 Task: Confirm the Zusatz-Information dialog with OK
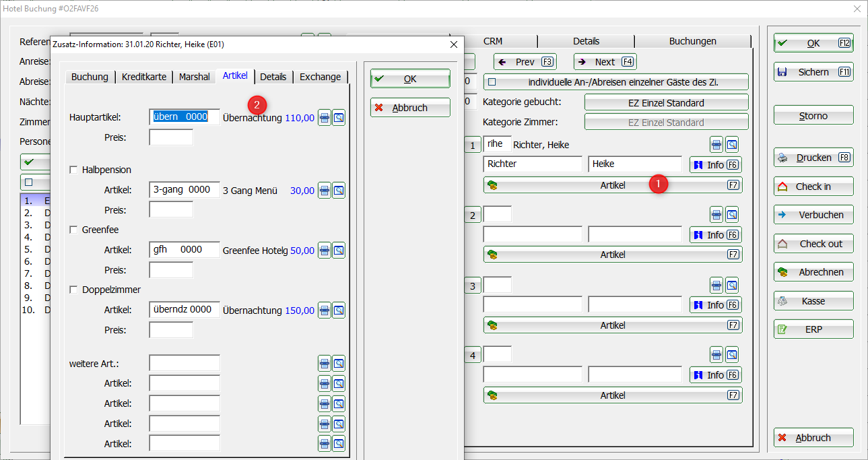[x=410, y=79]
